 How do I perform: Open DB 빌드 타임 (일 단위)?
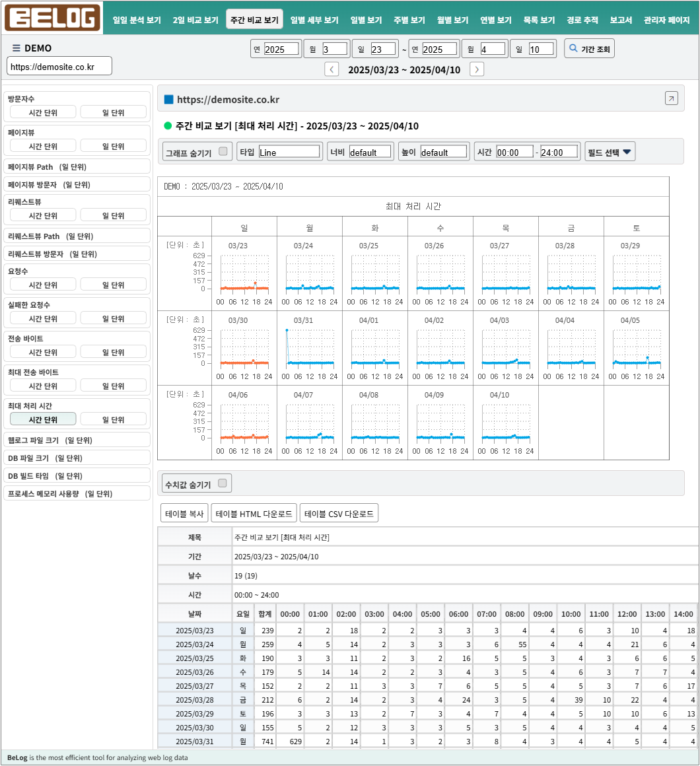[x=77, y=475]
